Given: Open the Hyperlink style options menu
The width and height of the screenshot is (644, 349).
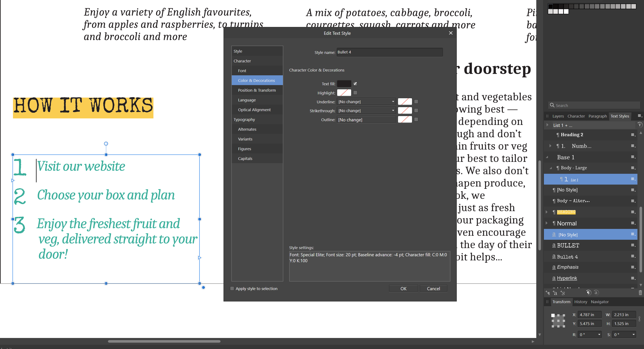Looking at the screenshot, I should [x=633, y=278].
